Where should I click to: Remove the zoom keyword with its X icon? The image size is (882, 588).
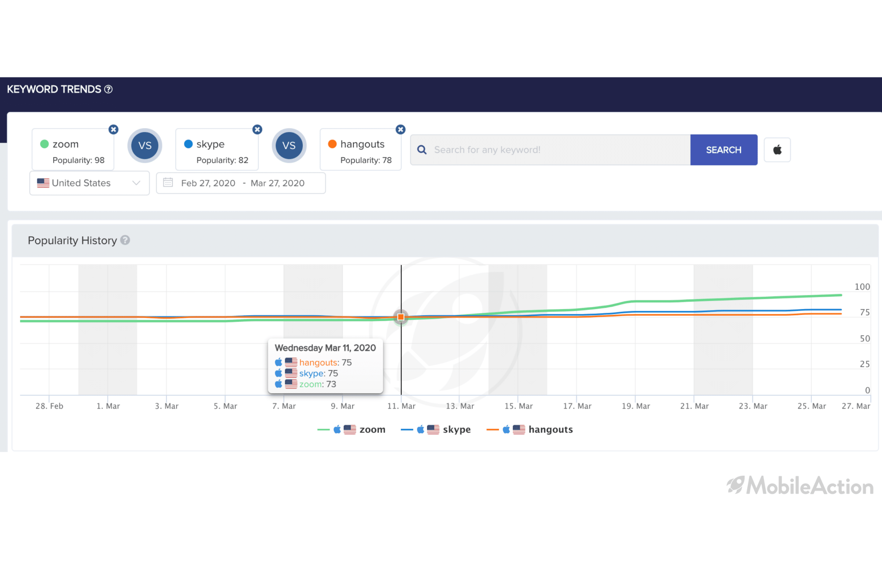point(113,130)
